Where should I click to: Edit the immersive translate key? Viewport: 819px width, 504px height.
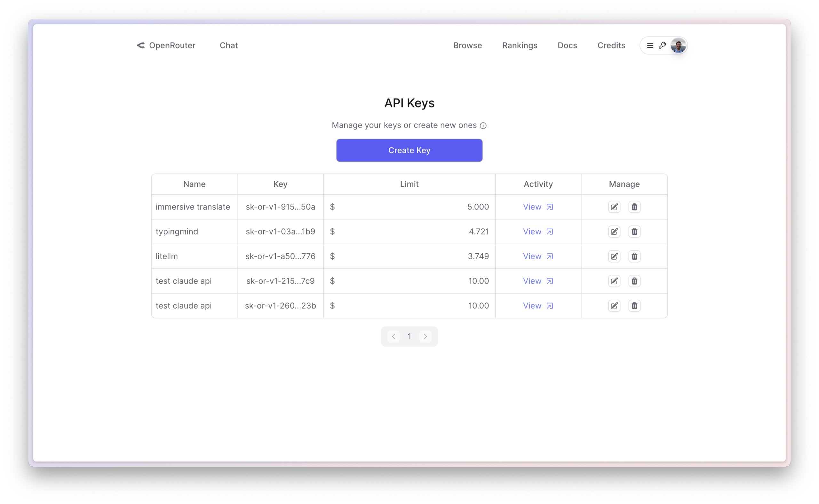[614, 207]
